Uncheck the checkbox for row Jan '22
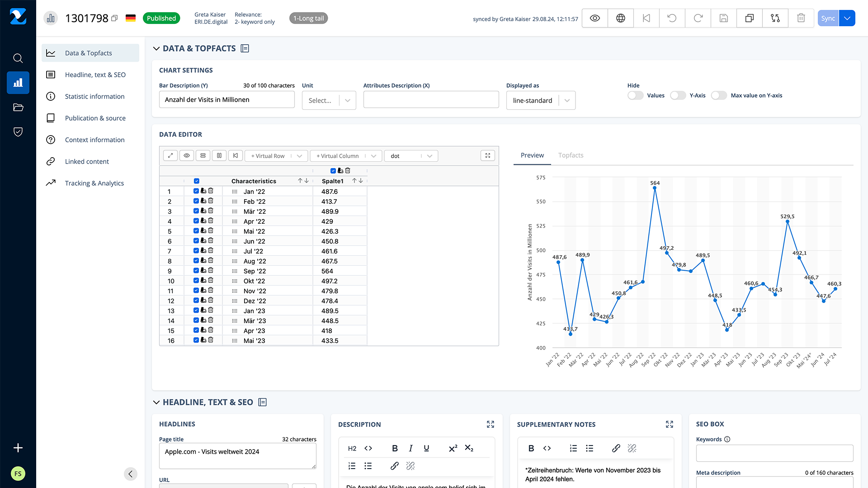The image size is (868, 488). point(196,191)
